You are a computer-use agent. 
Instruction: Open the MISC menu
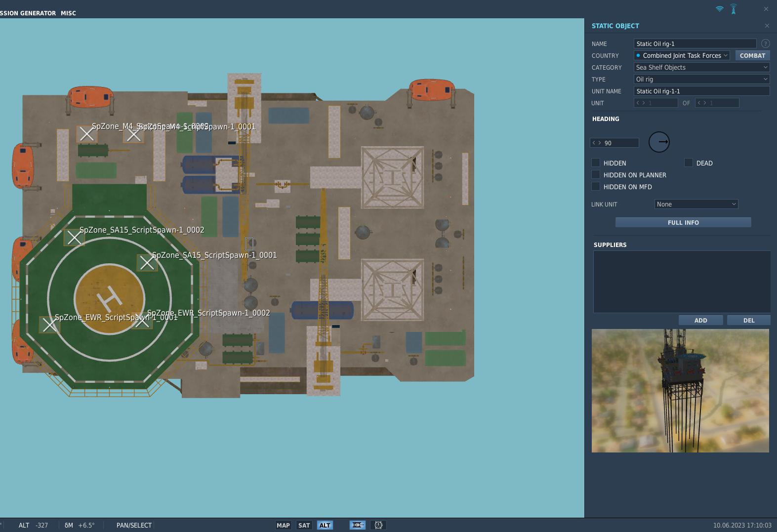68,13
